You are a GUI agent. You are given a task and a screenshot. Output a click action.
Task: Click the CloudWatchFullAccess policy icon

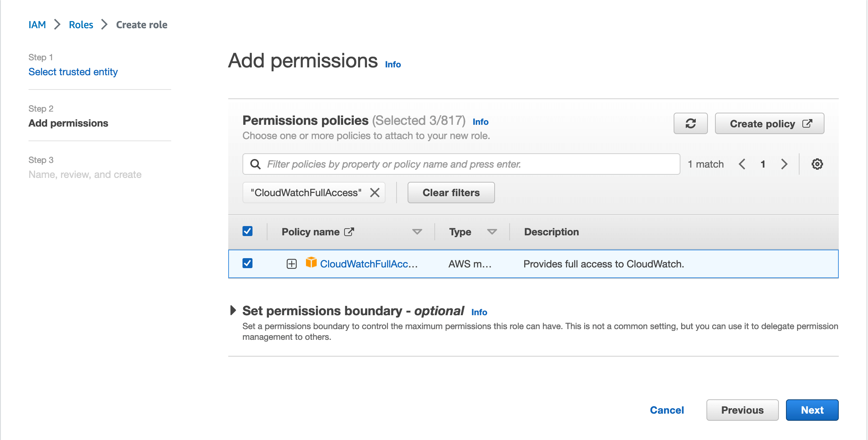point(311,263)
